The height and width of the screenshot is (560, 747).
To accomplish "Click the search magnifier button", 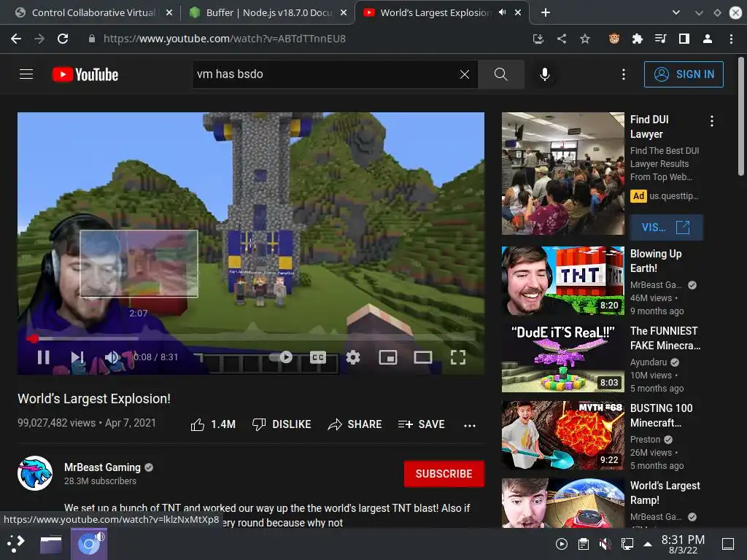I will (500, 74).
